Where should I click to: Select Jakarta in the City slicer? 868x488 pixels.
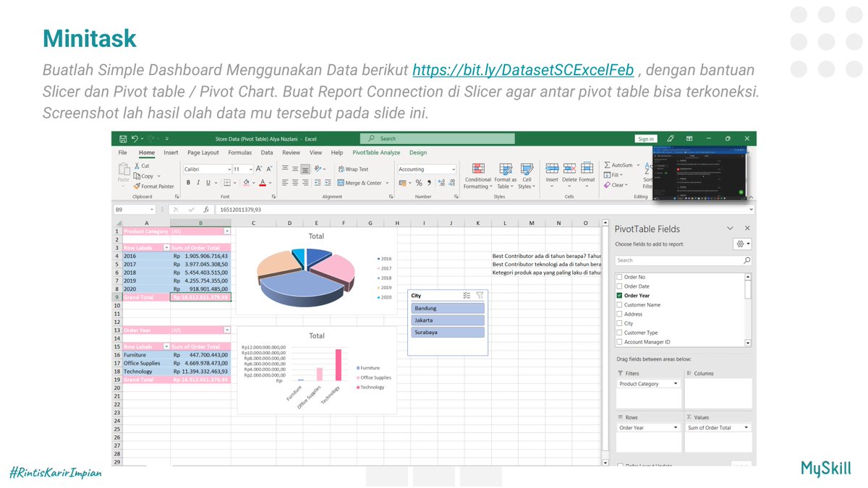click(448, 320)
